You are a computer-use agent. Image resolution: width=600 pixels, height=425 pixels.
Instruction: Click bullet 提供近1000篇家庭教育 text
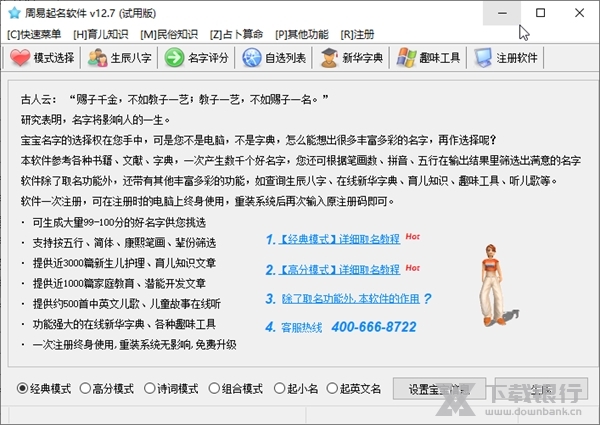[119, 283]
